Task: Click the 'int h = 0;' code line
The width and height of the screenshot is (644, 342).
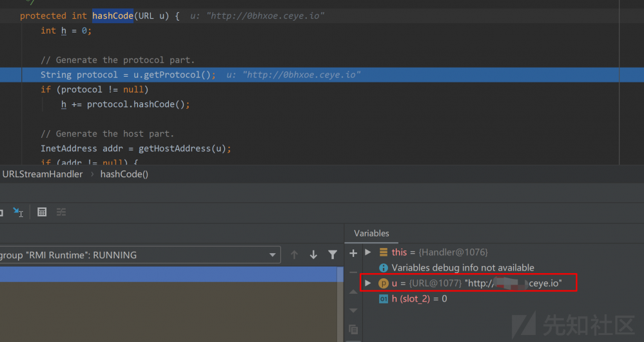Action: [66, 30]
